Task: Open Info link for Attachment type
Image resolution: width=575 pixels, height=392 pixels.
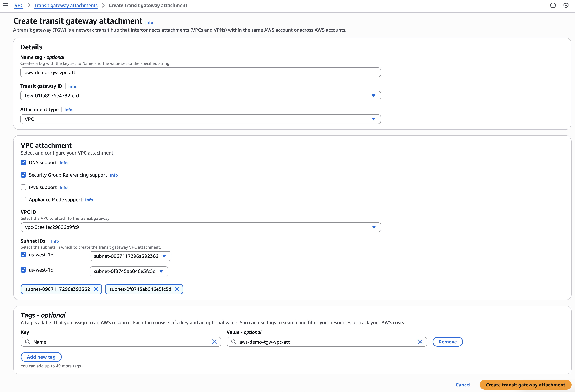Action: tap(69, 110)
